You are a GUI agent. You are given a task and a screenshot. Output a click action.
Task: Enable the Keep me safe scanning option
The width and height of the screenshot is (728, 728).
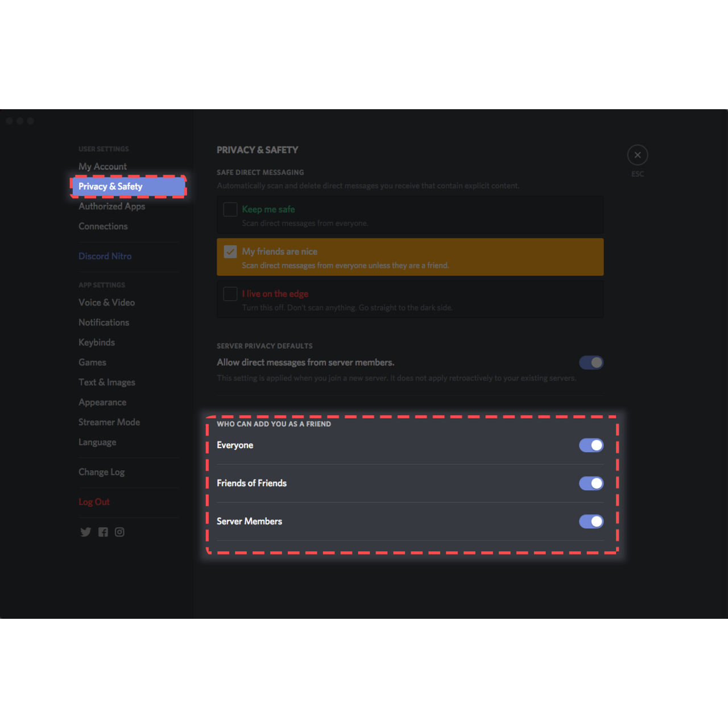click(230, 209)
